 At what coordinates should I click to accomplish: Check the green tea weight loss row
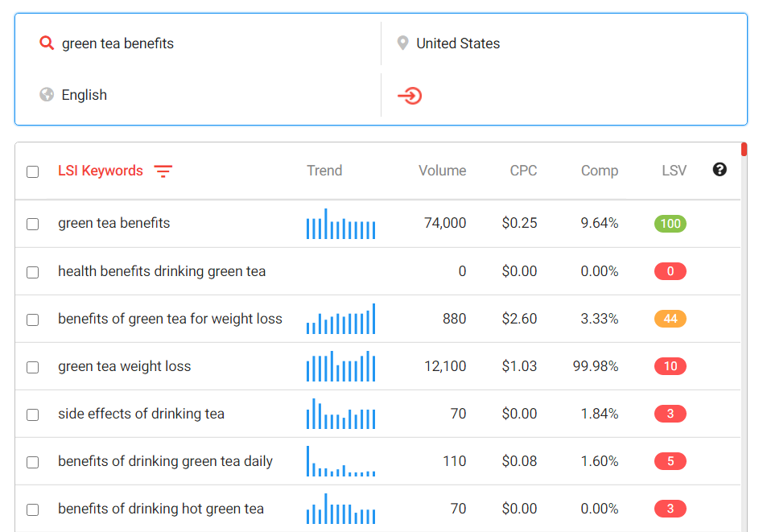pyautogui.click(x=32, y=367)
